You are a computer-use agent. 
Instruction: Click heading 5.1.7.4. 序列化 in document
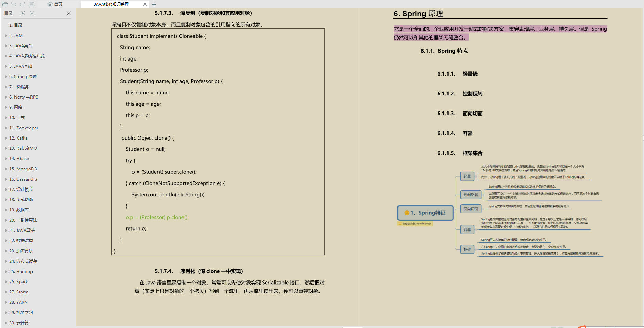(x=199, y=271)
